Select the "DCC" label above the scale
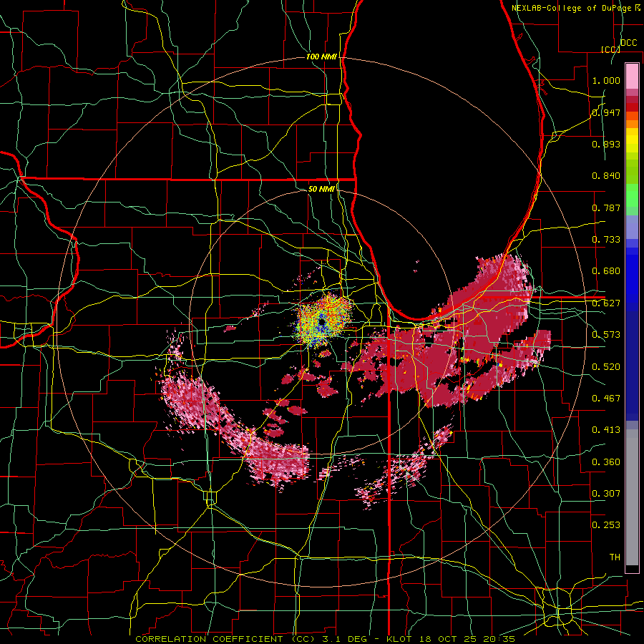This screenshot has width=644, height=644. point(628,43)
